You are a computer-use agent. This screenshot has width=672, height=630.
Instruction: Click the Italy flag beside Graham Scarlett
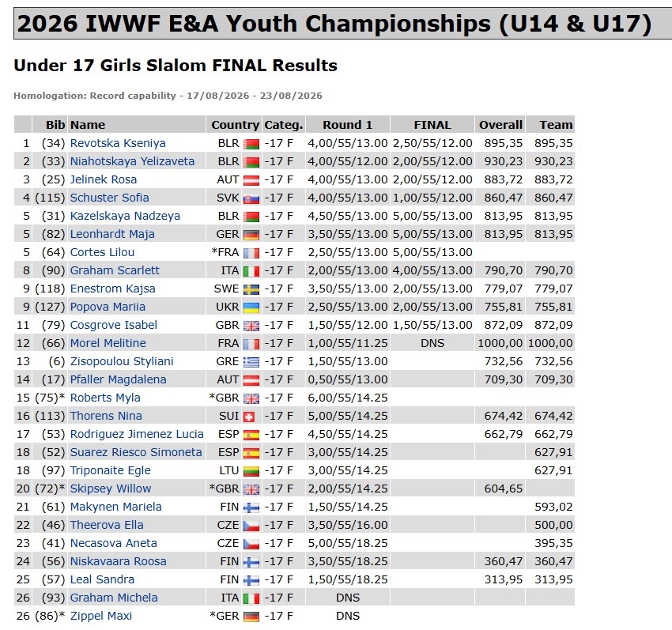[x=251, y=271]
